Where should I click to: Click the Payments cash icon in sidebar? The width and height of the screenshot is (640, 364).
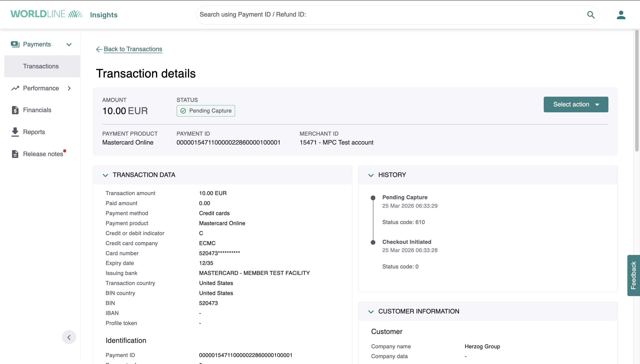(15, 44)
